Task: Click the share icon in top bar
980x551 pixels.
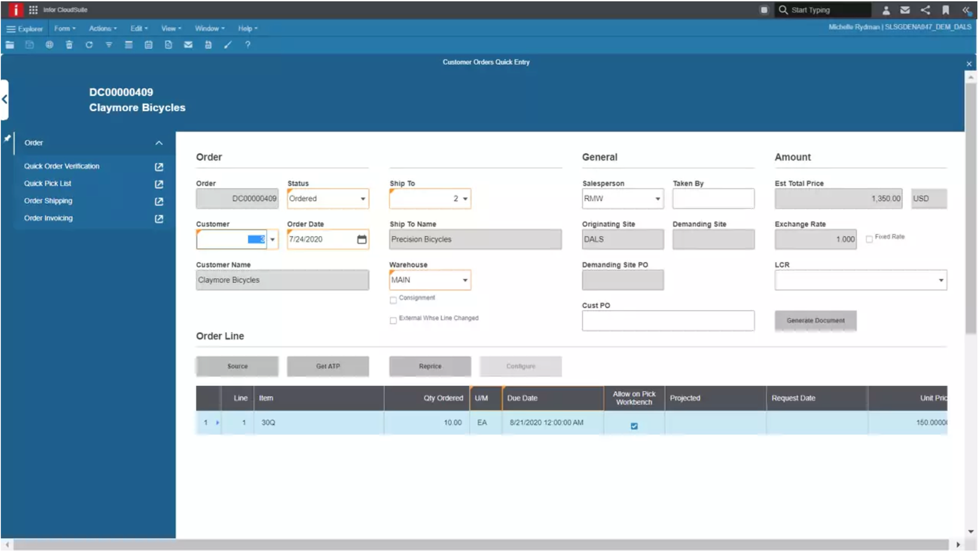Action: [925, 10]
